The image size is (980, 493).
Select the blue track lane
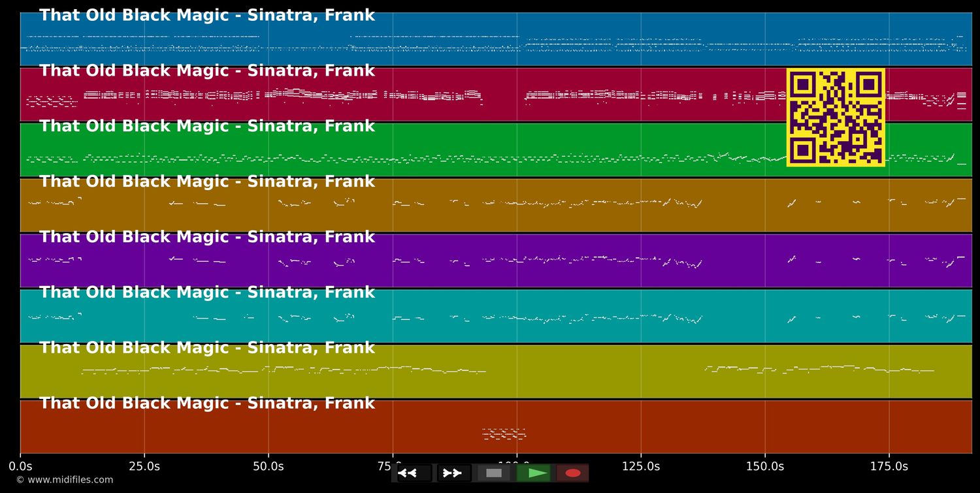(496, 39)
